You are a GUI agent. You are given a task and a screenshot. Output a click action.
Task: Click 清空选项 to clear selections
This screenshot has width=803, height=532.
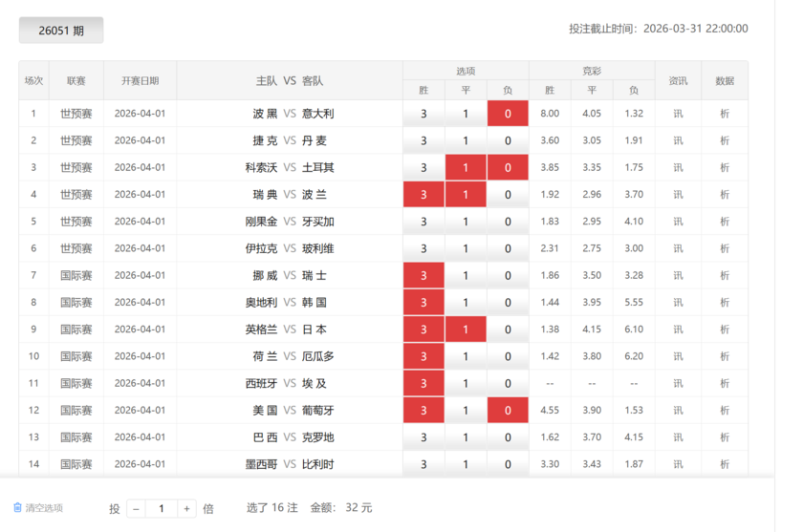pyautogui.click(x=44, y=508)
